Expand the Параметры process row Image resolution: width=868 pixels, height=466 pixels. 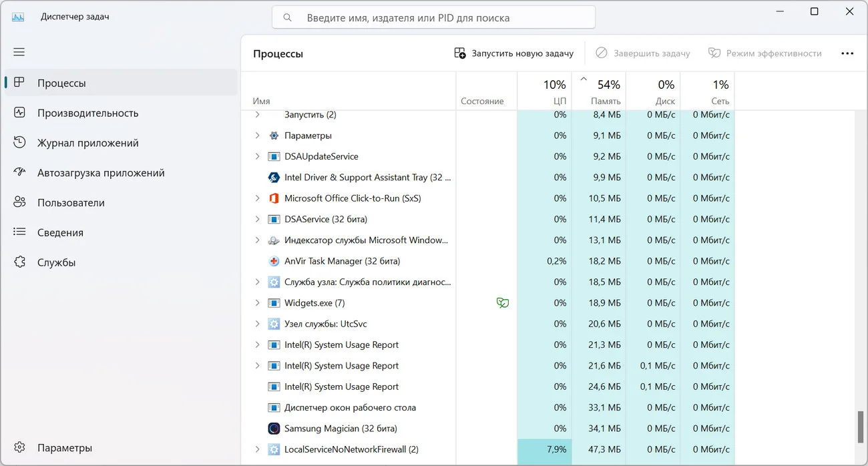(258, 136)
